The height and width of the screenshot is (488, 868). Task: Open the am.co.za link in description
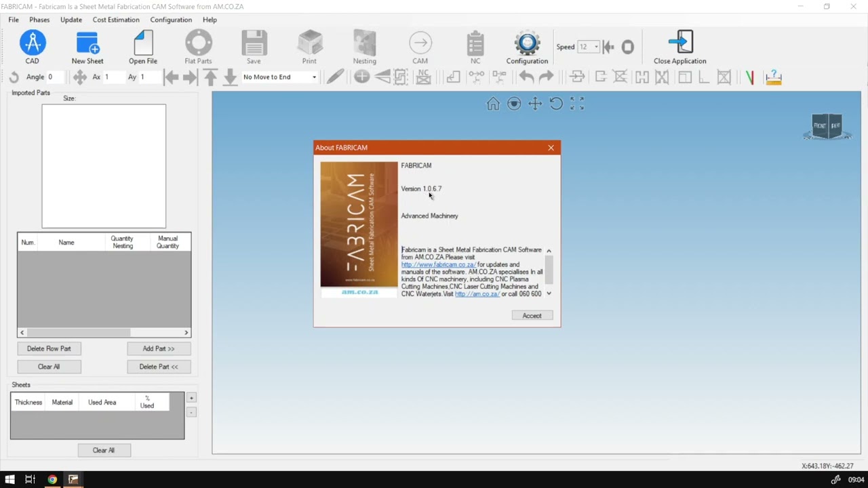[477, 294]
